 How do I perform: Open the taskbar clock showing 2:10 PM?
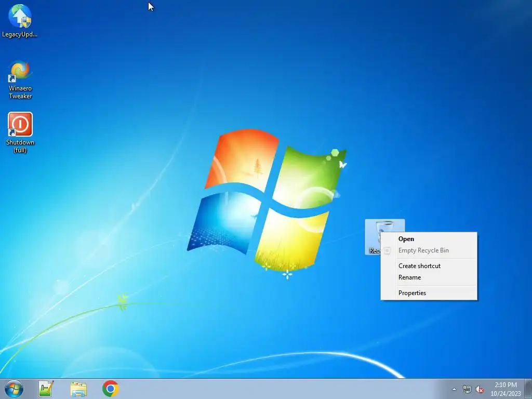click(506, 389)
